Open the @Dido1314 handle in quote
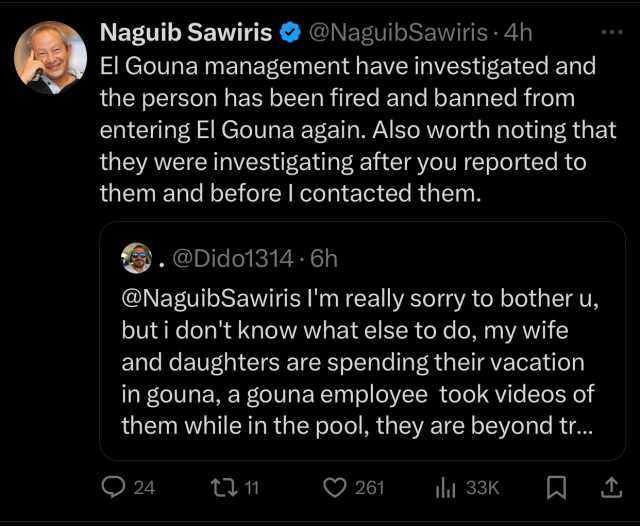 [233, 259]
